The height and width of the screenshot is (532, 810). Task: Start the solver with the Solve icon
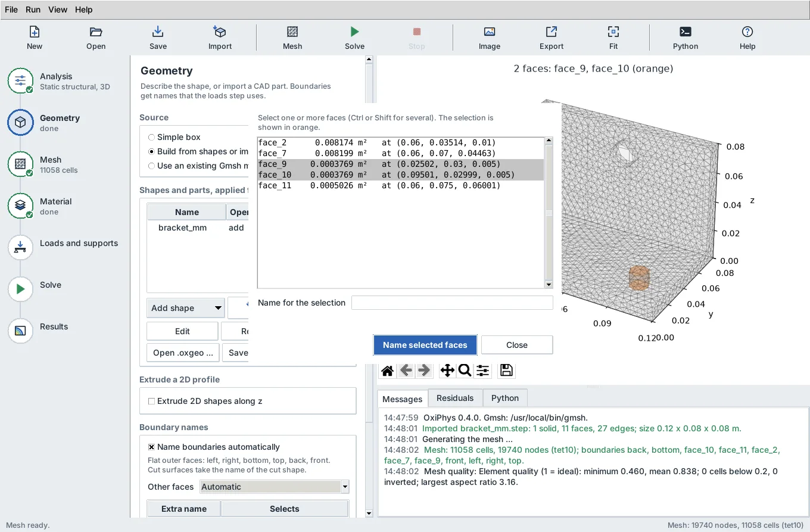pos(354,38)
